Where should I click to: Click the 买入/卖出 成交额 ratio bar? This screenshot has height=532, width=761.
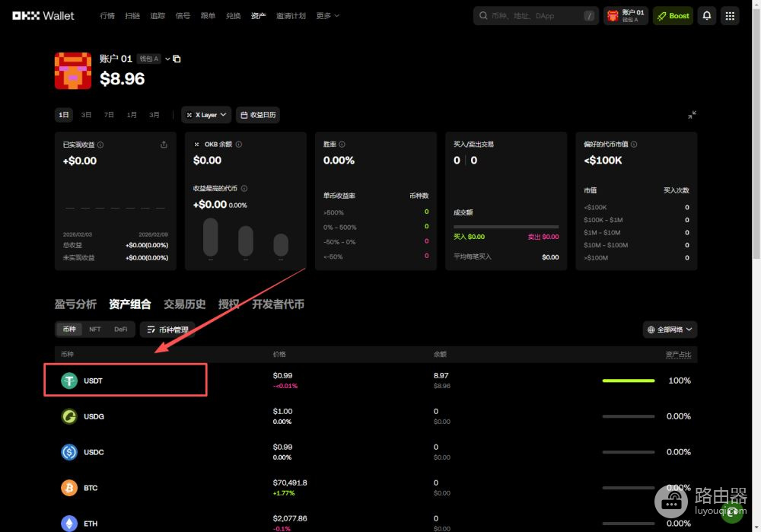(x=506, y=227)
